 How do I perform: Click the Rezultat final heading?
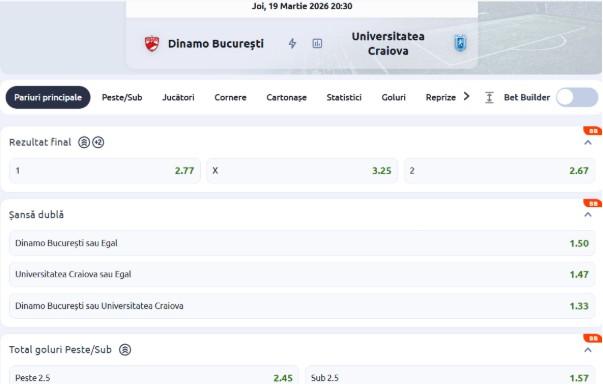(x=40, y=142)
